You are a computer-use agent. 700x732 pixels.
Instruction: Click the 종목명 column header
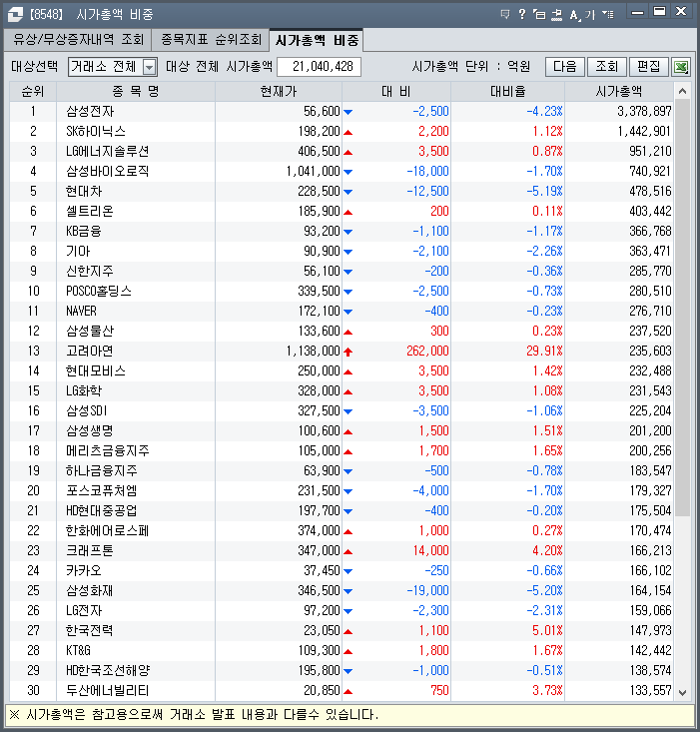[x=136, y=92]
